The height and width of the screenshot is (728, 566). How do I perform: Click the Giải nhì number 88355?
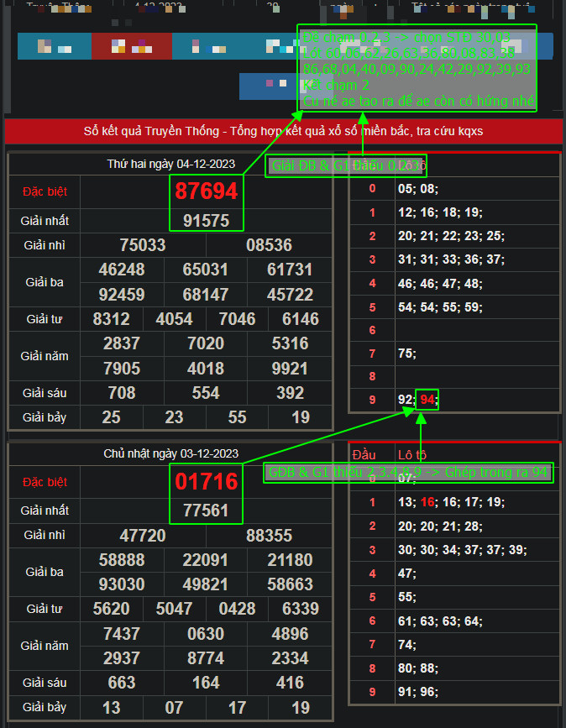point(270,536)
